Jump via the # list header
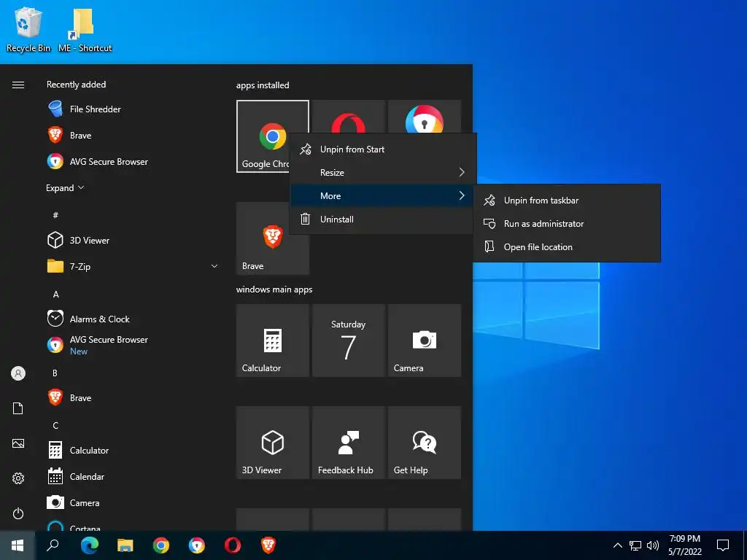Image resolution: width=747 pixels, height=560 pixels. tap(55, 215)
